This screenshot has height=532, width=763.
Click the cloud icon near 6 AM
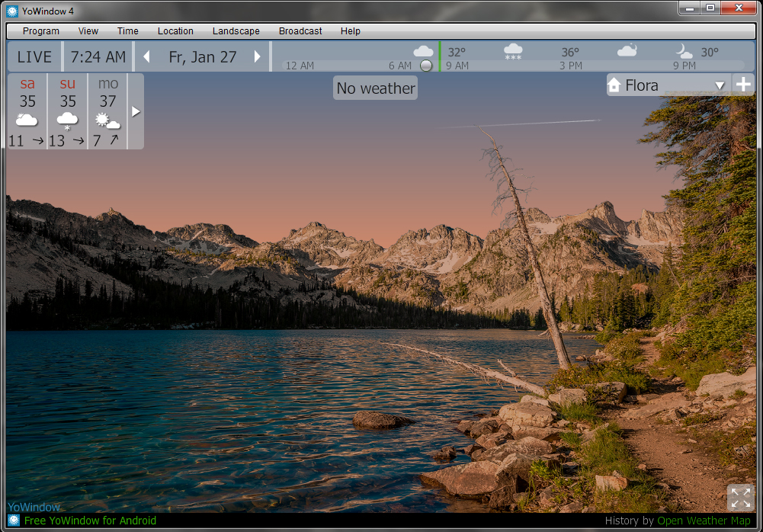(423, 51)
